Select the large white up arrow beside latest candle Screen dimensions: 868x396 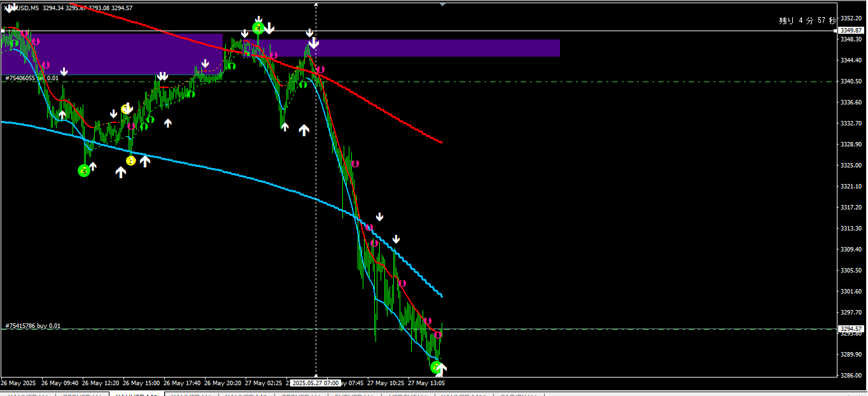tap(442, 368)
